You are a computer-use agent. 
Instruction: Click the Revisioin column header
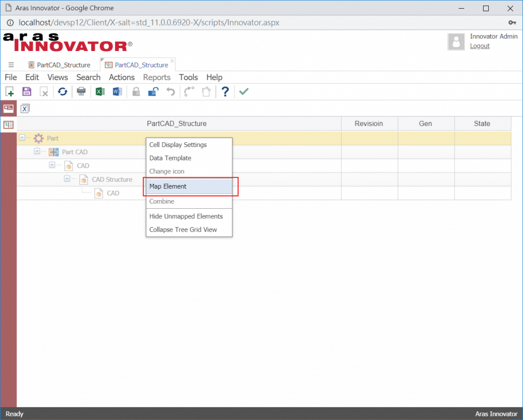tap(369, 123)
